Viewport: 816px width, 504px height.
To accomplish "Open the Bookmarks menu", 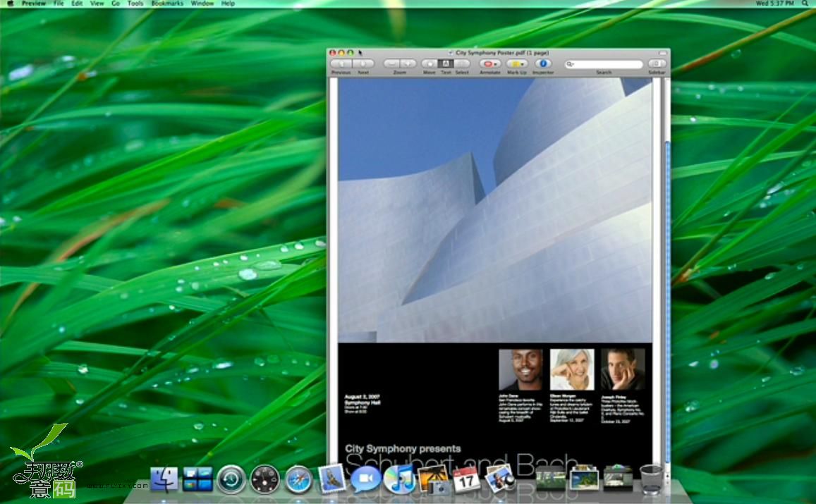I will click(x=167, y=4).
